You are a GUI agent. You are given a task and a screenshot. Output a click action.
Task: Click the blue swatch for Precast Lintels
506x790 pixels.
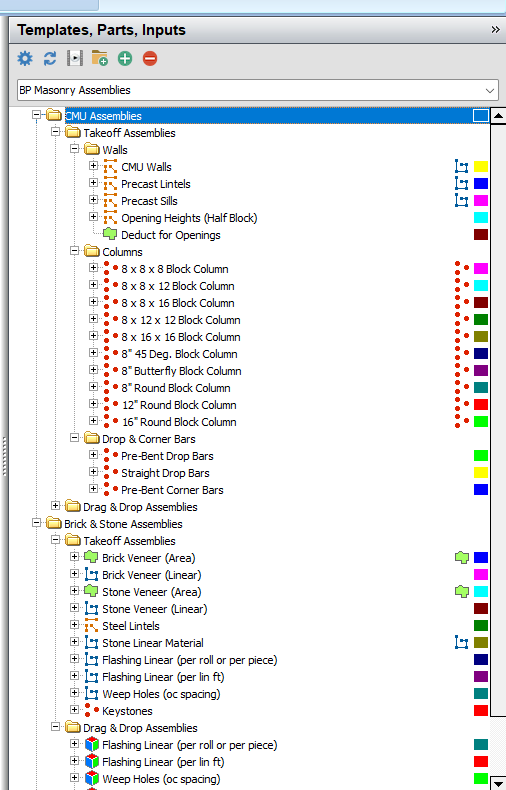click(x=481, y=183)
